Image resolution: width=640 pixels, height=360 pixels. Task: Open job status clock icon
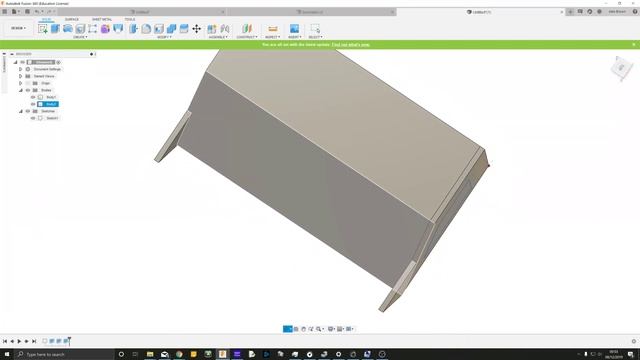pos(590,12)
